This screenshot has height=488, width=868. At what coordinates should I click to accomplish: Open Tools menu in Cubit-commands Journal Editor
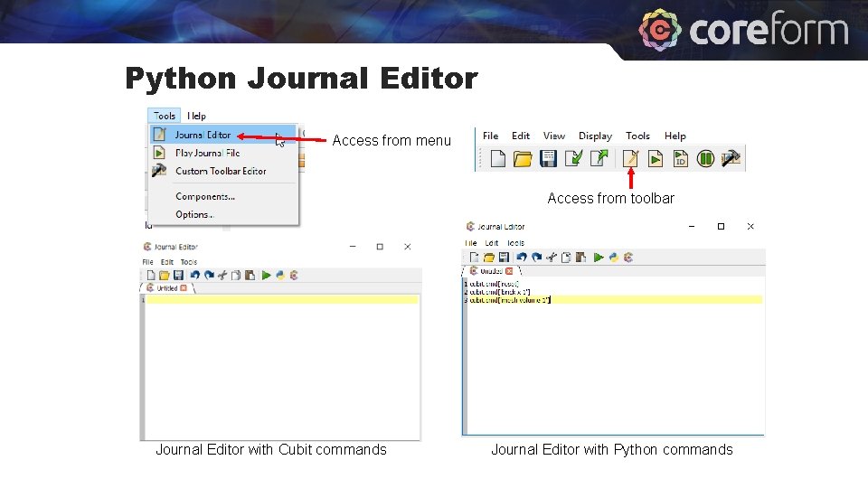point(189,262)
